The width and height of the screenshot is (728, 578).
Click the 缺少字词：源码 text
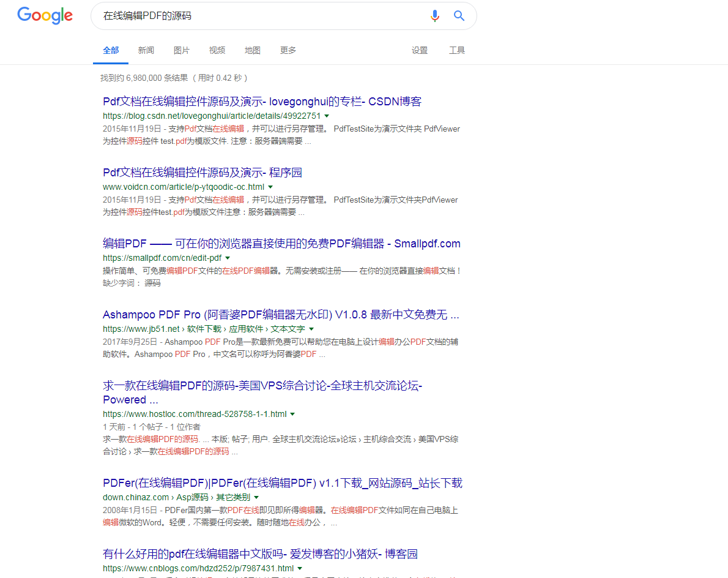[x=132, y=283]
